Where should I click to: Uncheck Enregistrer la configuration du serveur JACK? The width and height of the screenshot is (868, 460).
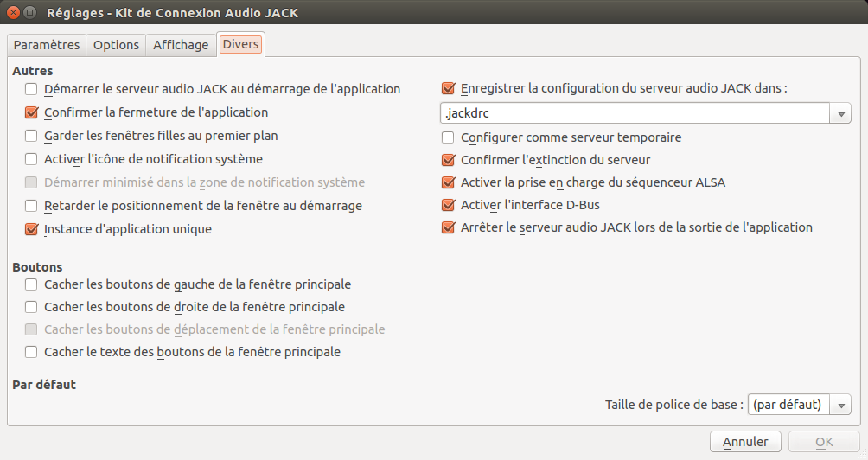[x=448, y=88]
